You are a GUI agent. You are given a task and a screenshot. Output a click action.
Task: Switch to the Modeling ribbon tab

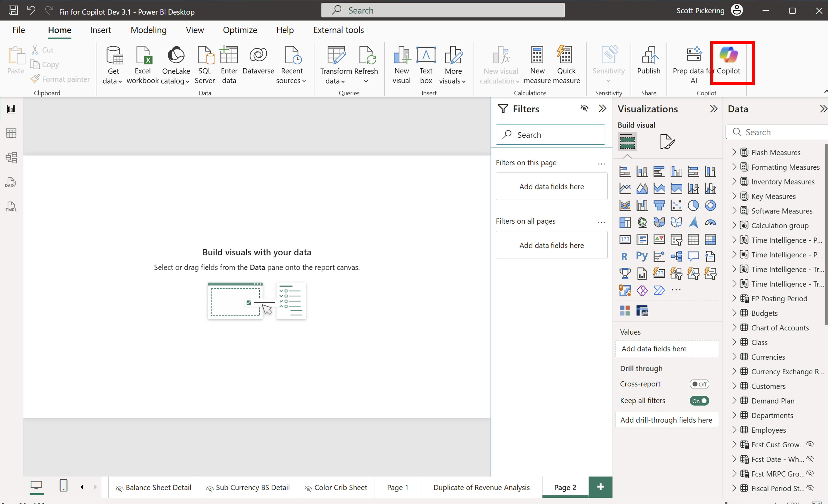click(x=149, y=30)
